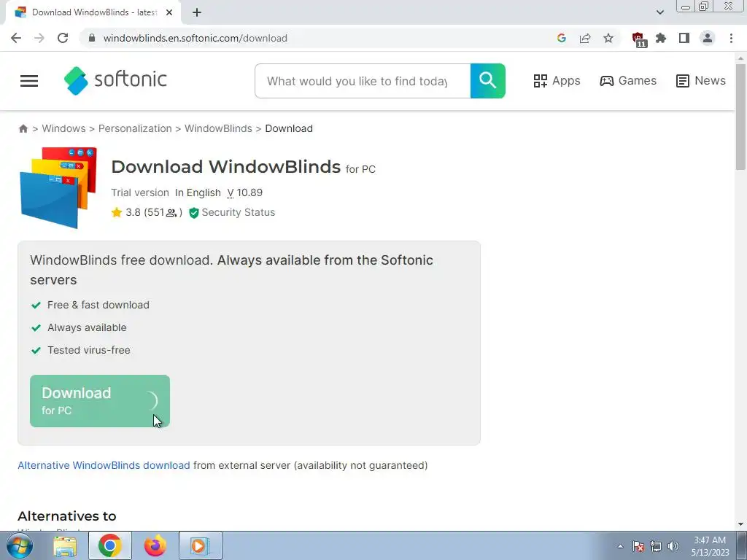Viewport: 747px width, 560px height.
Task: Click the share page icon
Action: [585, 38]
